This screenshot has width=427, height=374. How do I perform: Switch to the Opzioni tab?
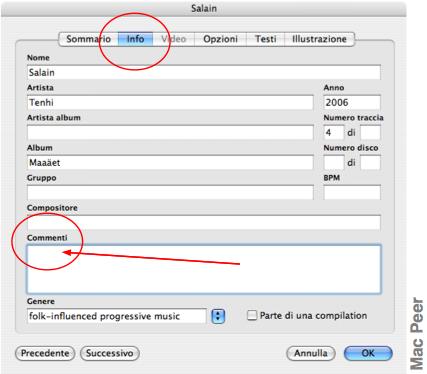coord(220,39)
